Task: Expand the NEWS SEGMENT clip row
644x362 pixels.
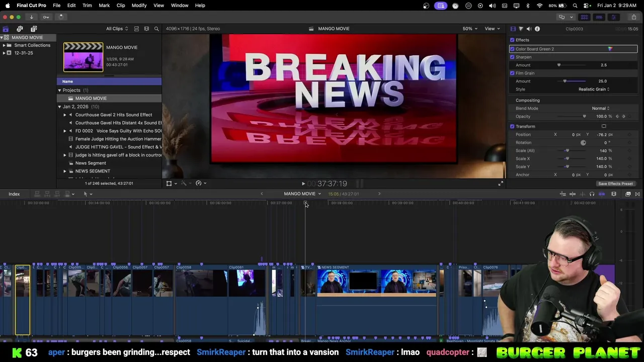Action: click(x=64, y=171)
